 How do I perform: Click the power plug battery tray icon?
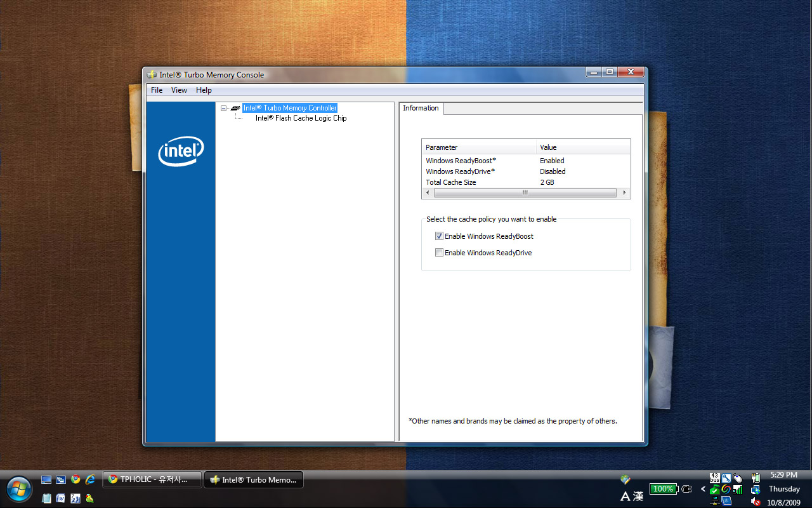tap(756, 478)
